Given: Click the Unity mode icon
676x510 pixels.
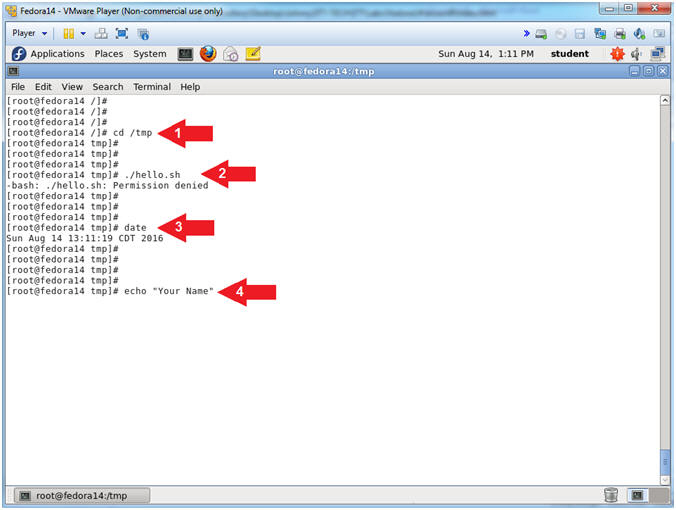Looking at the screenshot, I should 143,34.
